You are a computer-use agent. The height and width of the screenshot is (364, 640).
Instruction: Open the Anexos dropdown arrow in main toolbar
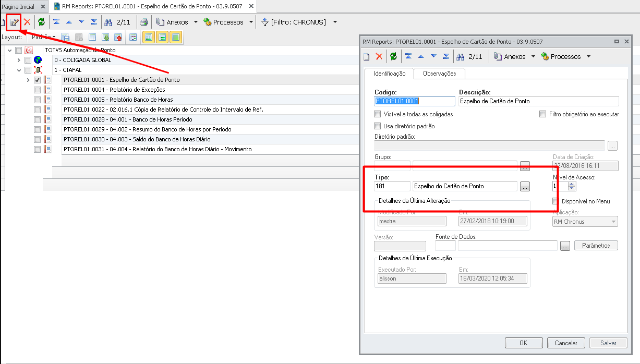[196, 22]
